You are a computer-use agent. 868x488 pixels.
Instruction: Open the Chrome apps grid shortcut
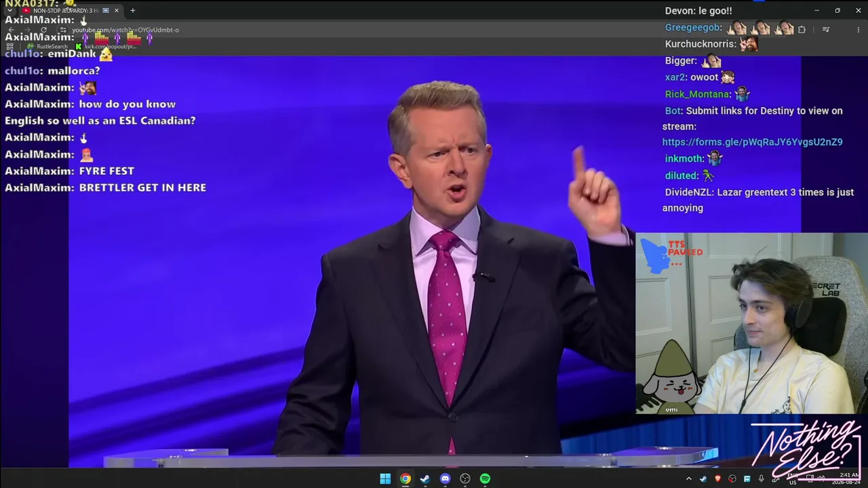(9, 47)
